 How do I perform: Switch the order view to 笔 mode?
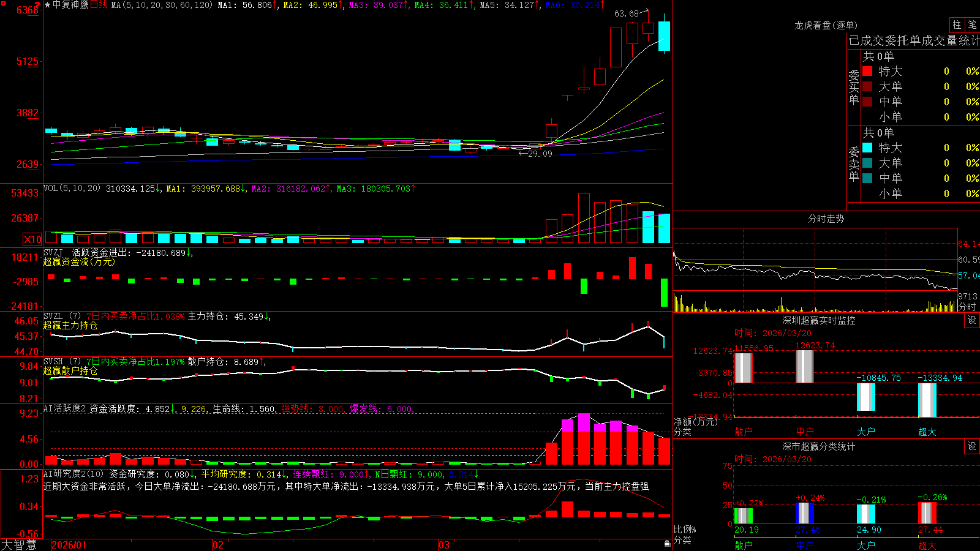point(972,25)
